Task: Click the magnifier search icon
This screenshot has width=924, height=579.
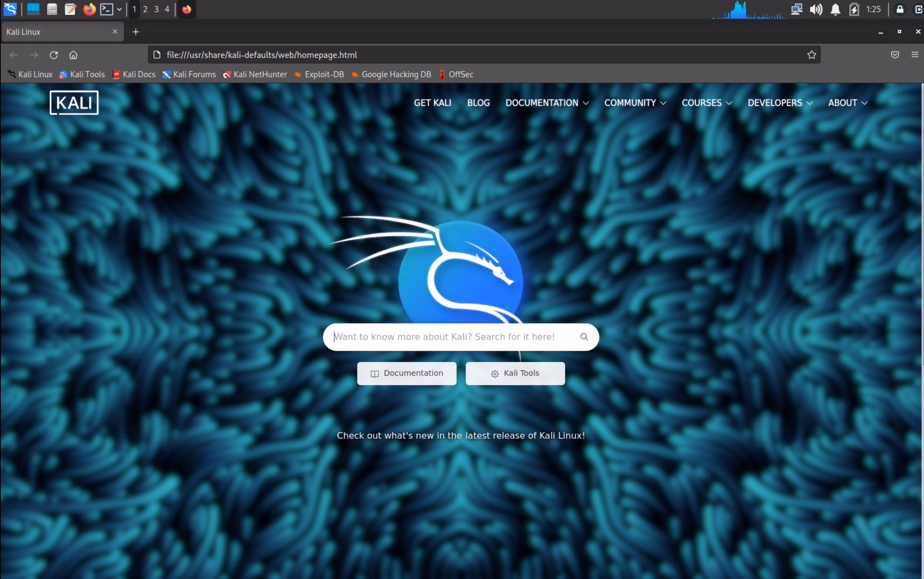Action: pos(584,337)
